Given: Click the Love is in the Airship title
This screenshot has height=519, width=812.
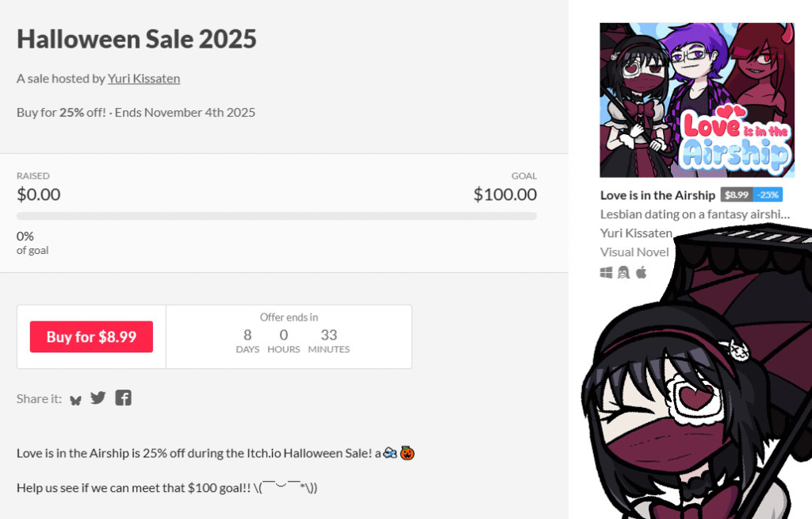Looking at the screenshot, I should (657, 195).
